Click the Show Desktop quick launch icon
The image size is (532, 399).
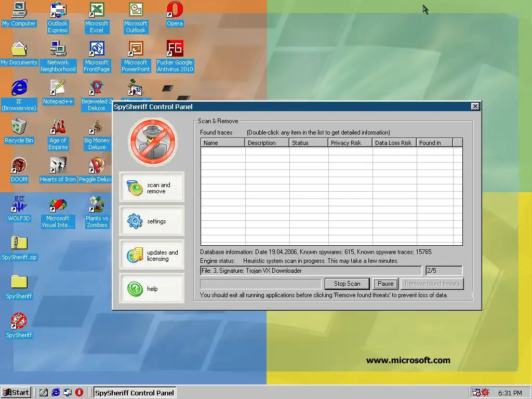pos(44,393)
